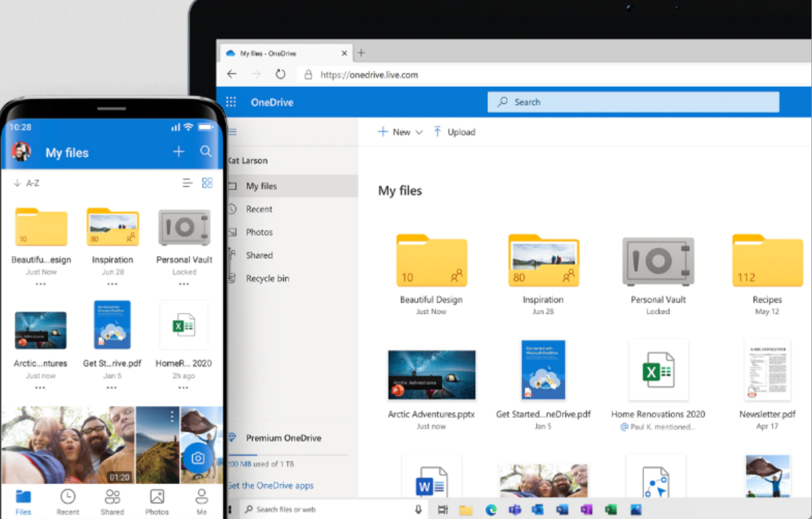The width and height of the screenshot is (812, 519).
Task: Click the lock icon in address bar
Action: [308, 74]
